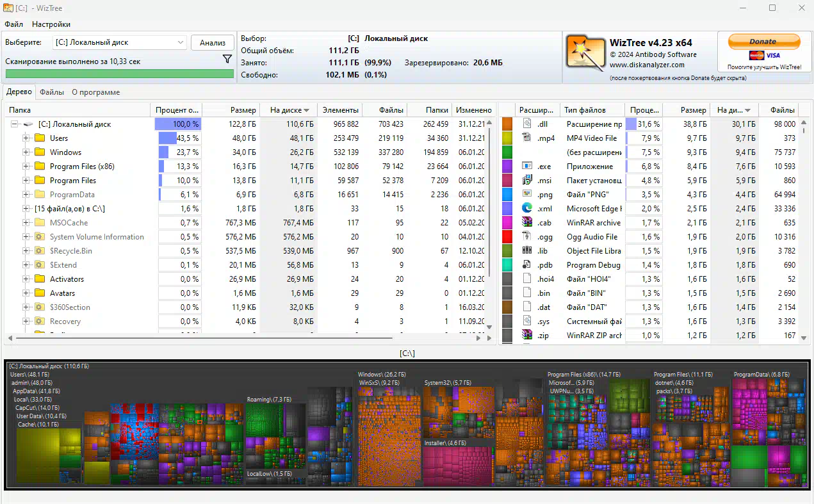The height and width of the screenshot is (504, 814).
Task: Click the .mp4 video file icon
Action: 527,138
